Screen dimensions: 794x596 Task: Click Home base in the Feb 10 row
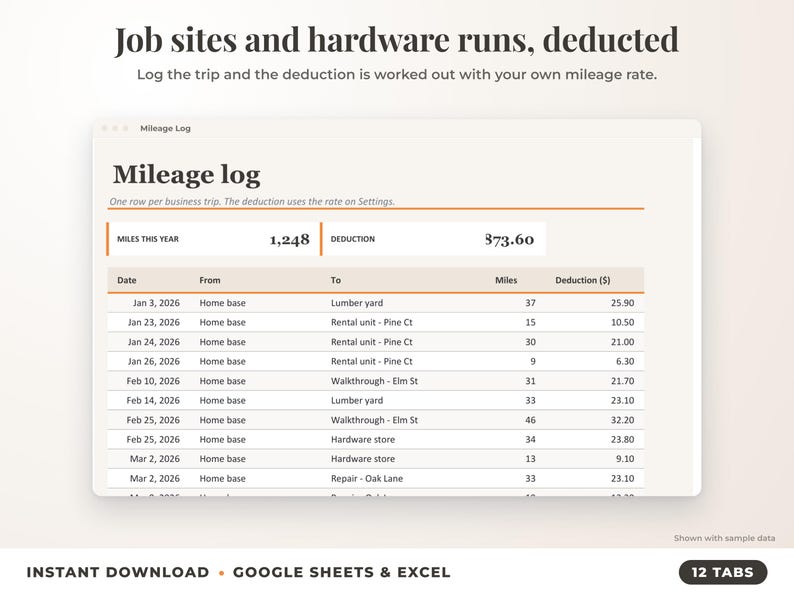222,381
